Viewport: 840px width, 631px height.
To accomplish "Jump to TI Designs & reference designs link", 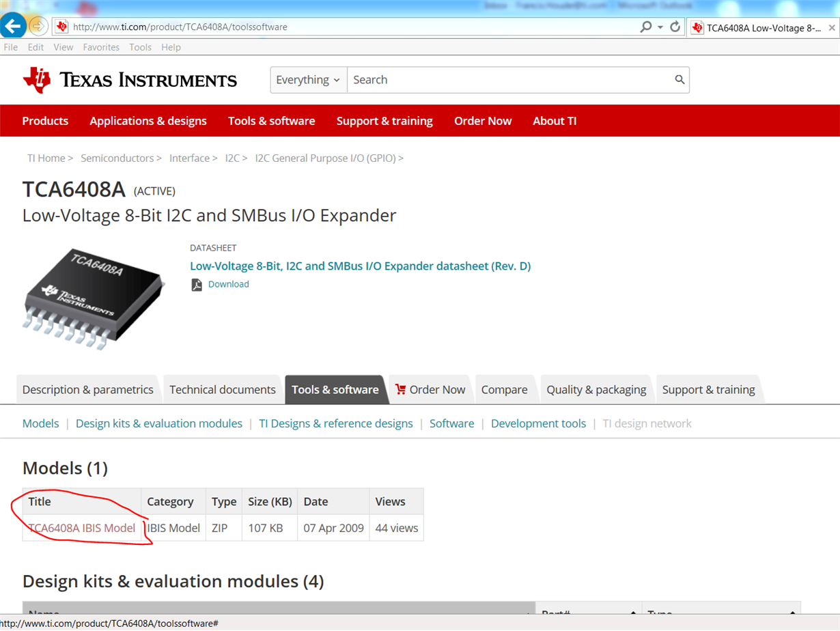I will tap(336, 423).
